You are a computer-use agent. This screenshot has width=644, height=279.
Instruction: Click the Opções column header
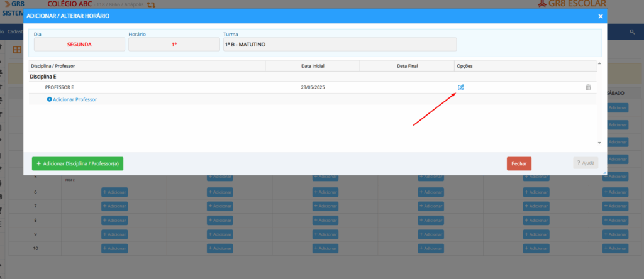[525, 66]
